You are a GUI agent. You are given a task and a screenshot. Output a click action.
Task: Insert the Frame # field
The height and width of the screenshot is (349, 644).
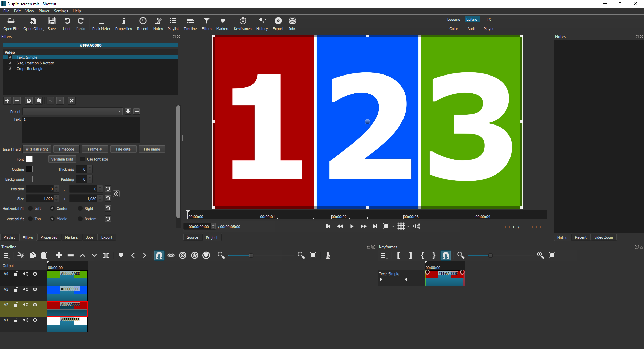click(x=95, y=149)
